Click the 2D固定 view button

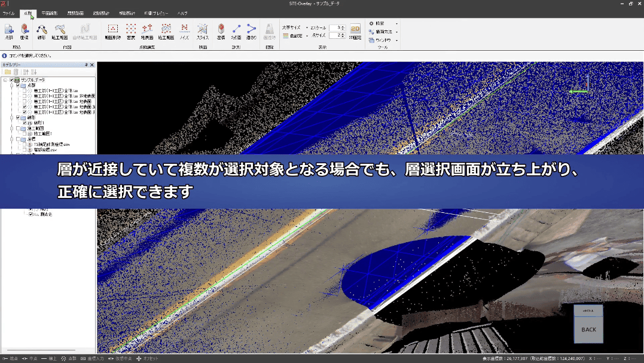355,32
